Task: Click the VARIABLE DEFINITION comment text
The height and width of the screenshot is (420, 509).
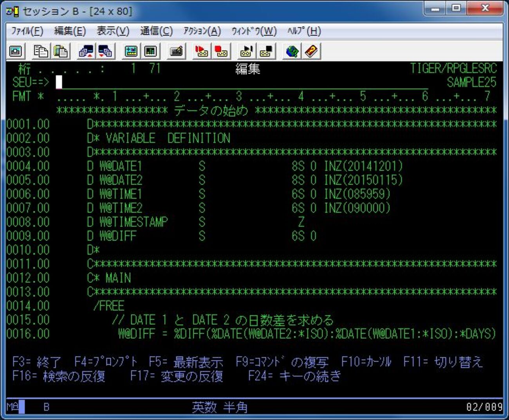Action: click(168, 138)
